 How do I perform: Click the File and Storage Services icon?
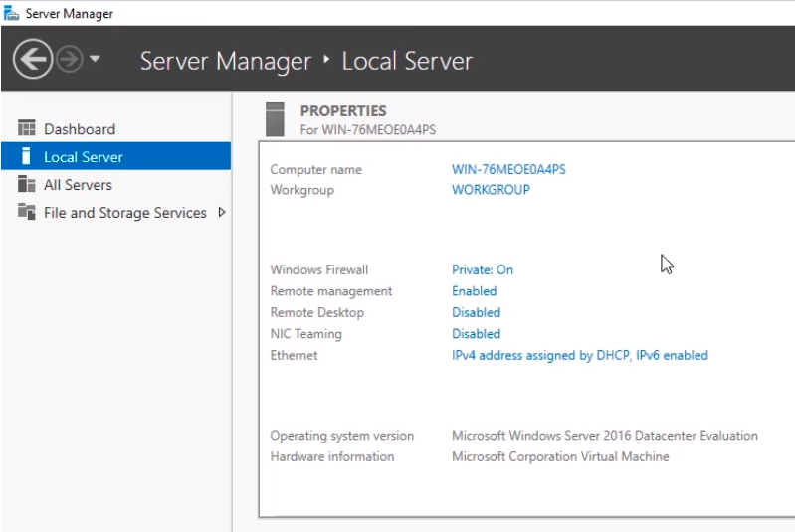click(x=27, y=213)
